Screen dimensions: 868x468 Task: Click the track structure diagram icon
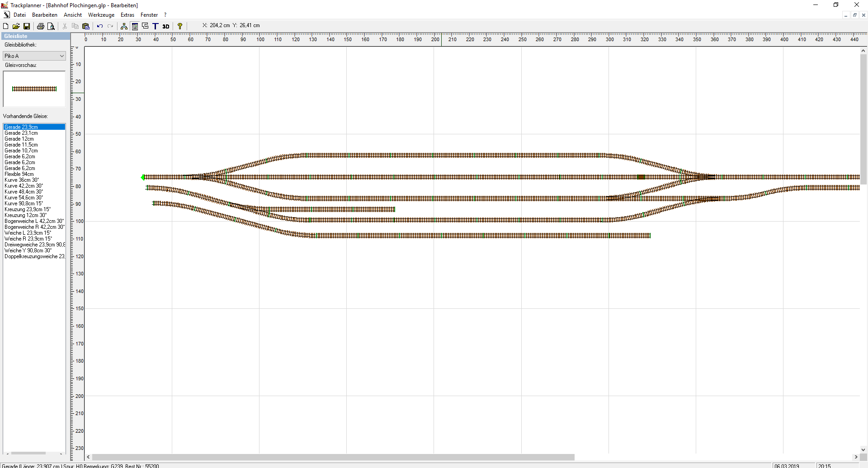tap(124, 26)
